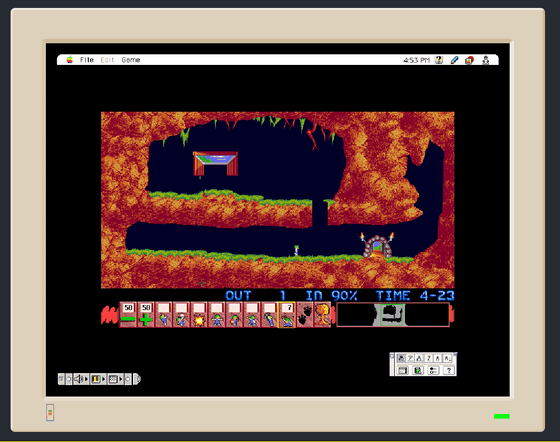
Task: Click the emulator disk icon on monitor bezel
Action: (x=50, y=413)
